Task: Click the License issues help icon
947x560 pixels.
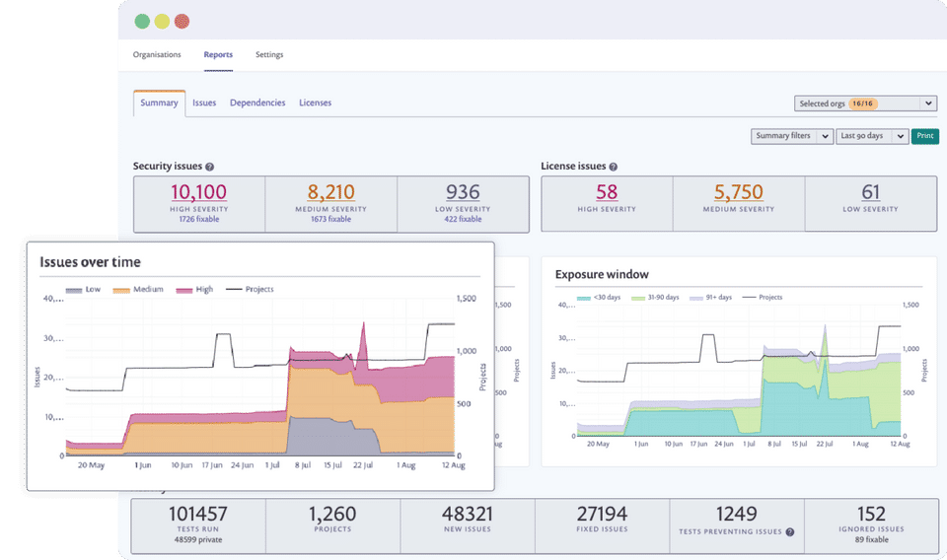Action: tap(614, 168)
